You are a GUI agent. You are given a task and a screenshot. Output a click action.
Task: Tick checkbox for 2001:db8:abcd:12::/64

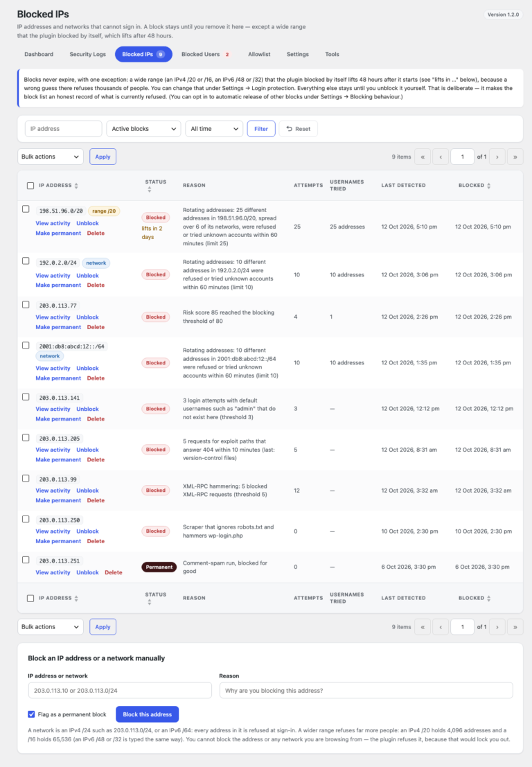pyautogui.click(x=26, y=345)
